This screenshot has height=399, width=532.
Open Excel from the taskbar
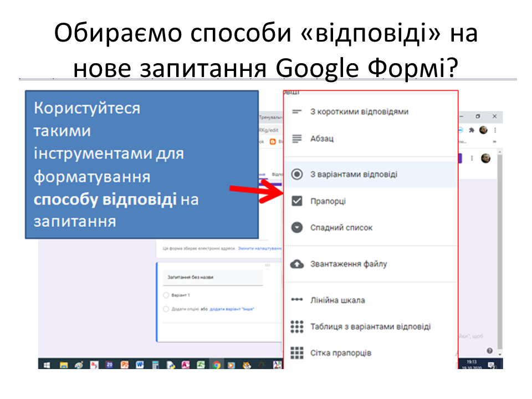[x=201, y=365]
